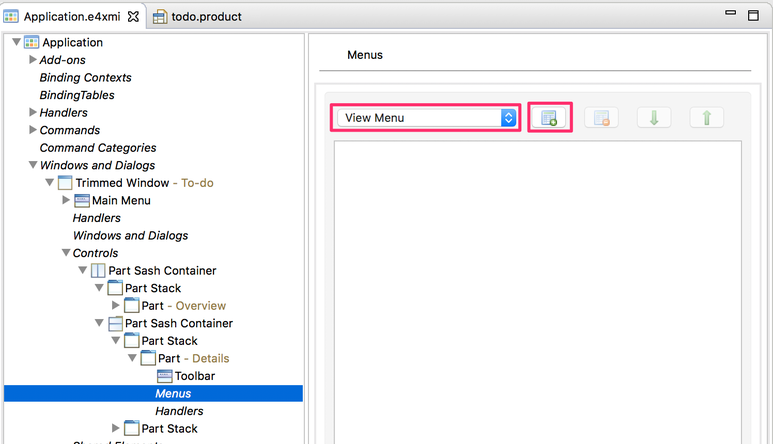Click the Trimmed Window icon

(65, 183)
